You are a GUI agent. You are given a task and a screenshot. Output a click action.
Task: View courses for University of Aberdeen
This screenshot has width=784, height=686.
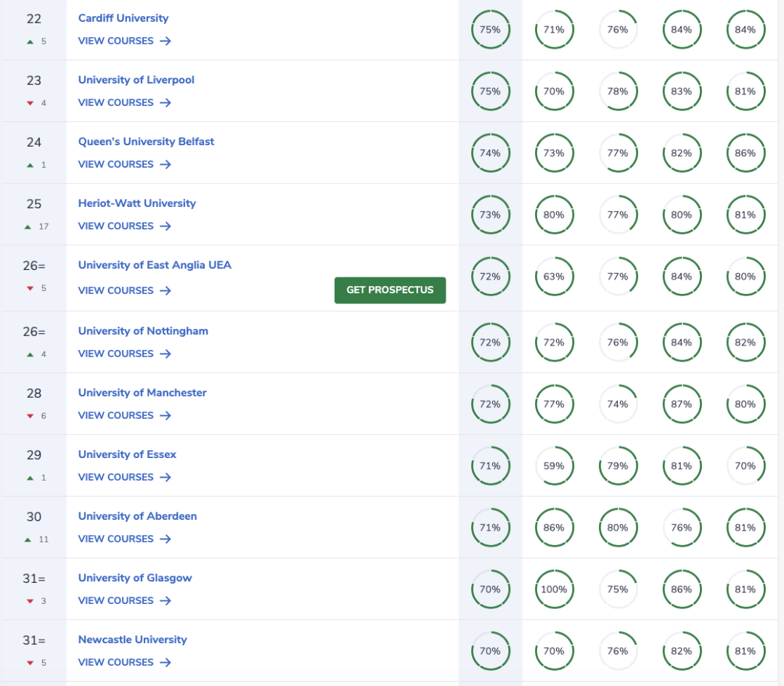pos(125,539)
